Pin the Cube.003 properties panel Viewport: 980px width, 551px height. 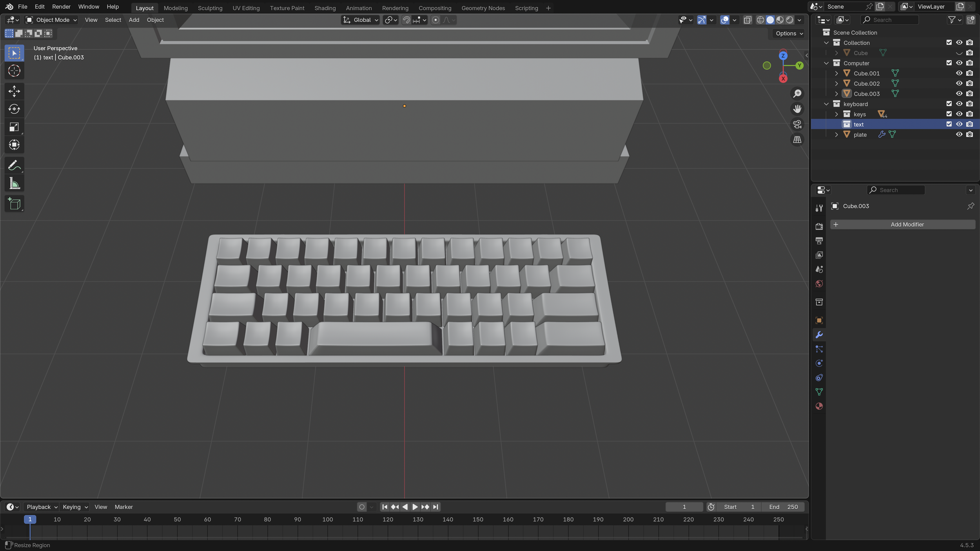[970, 206]
